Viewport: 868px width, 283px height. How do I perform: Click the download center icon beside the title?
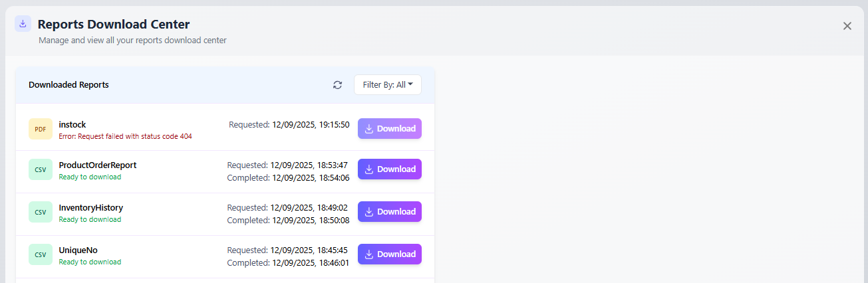[x=23, y=24]
